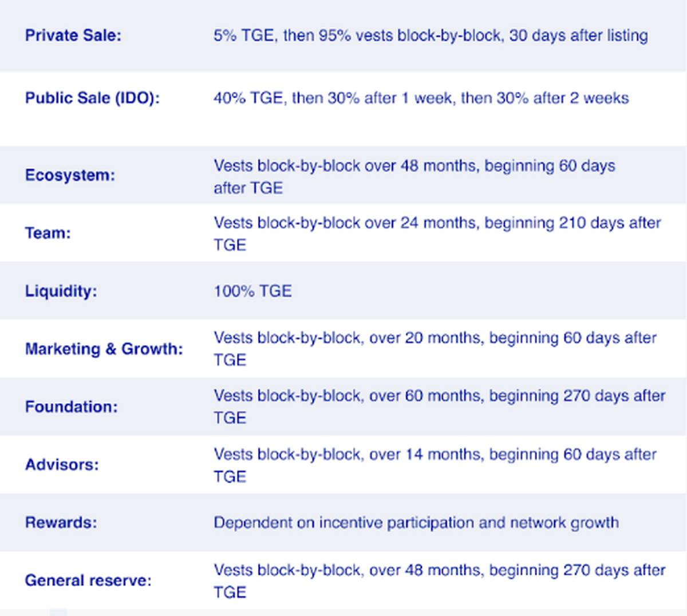This screenshot has height=616, width=687.
Task: Click the private sale 5% TGE vesting text
Action: pos(431,35)
